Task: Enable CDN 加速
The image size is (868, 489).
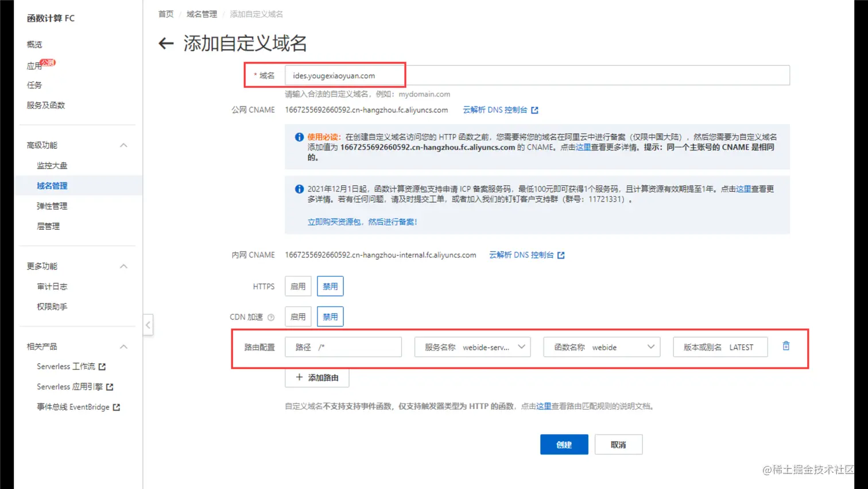Action: coord(298,316)
